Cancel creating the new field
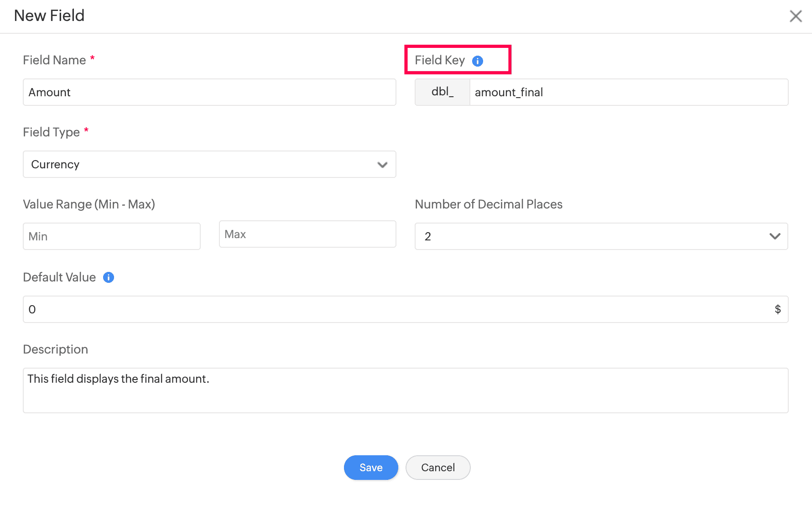The height and width of the screenshot is (510, 812). pos(437,468)
